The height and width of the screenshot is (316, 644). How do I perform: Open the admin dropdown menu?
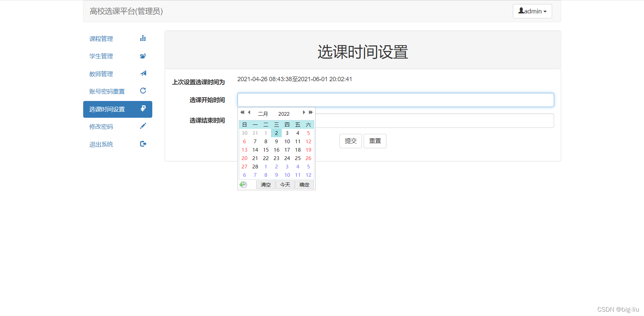click(532, 11)
